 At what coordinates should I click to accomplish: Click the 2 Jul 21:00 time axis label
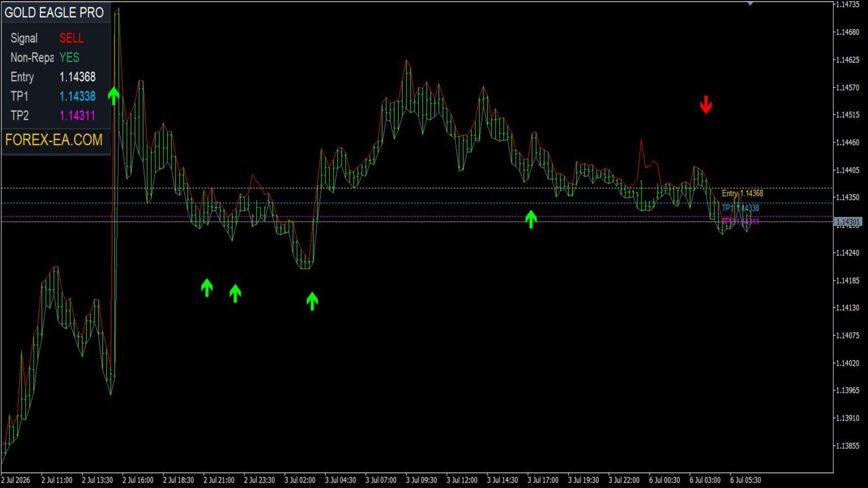pyautogui.click(x=219, y=480)
